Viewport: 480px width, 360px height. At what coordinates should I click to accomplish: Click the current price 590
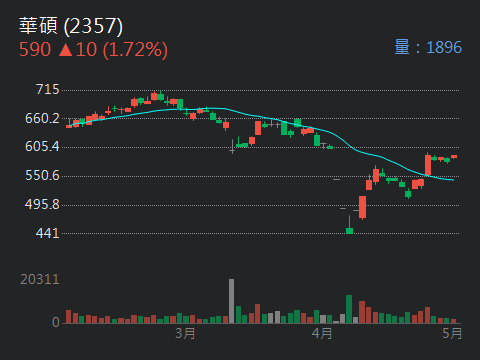35,50
